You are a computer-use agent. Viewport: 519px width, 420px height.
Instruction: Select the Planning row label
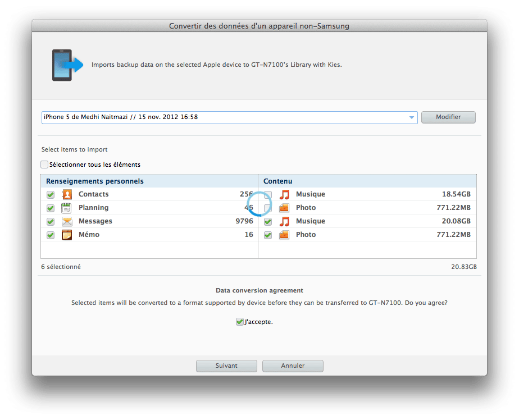[93, 208]
